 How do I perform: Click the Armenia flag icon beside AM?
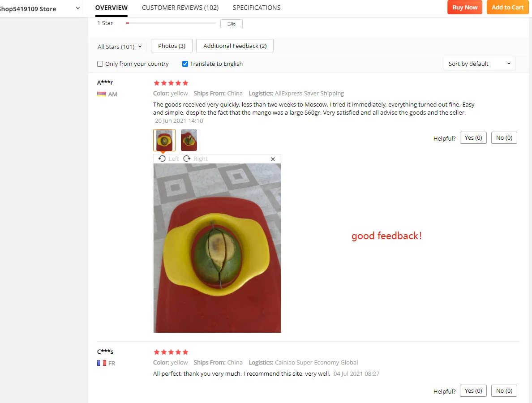point(102,94)
